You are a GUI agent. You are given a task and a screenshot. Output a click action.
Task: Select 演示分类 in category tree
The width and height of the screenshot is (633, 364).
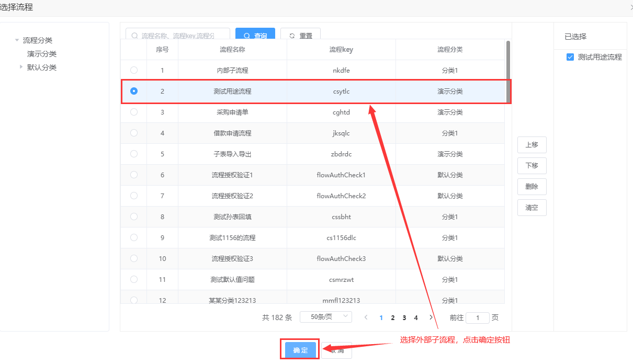click(x=42, y=54)
